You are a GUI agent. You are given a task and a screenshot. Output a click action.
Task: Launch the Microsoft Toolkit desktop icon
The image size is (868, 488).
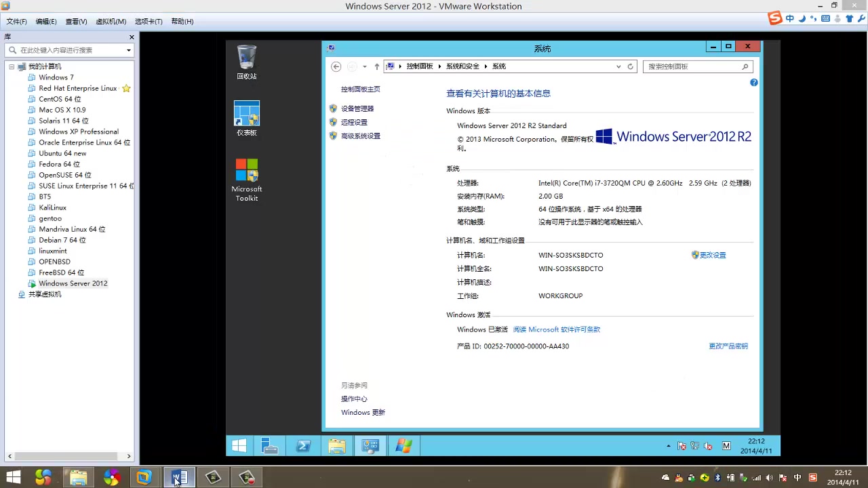[247, 180]
